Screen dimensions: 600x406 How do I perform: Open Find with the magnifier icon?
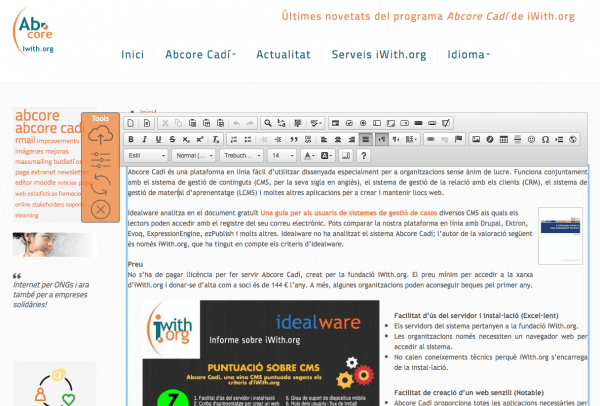268,123
